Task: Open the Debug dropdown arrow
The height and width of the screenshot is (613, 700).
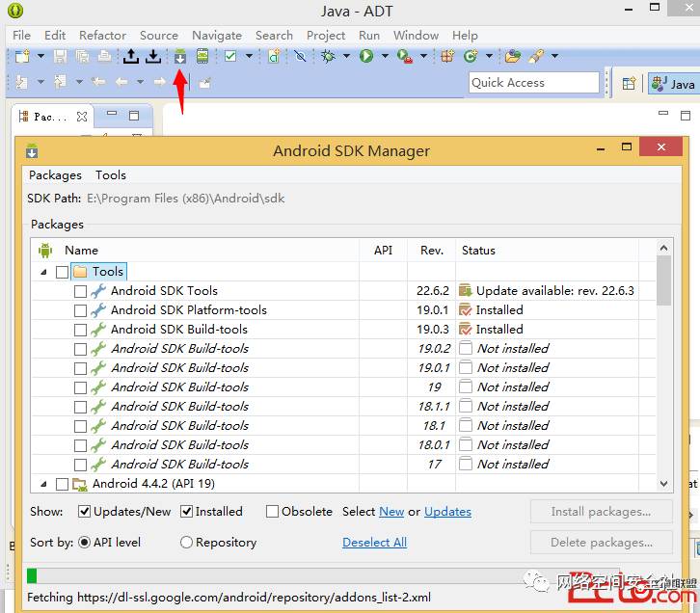Action: tap(346, 56)
